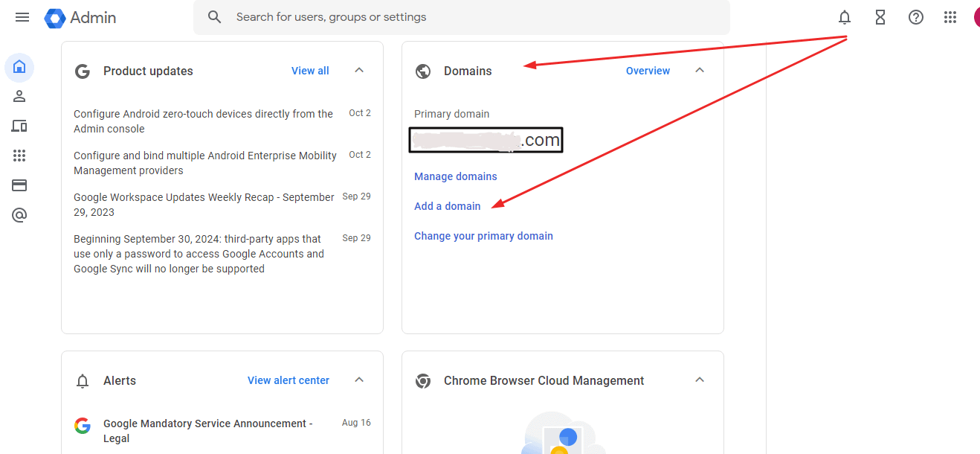Click View all product updates
Image resolution: width=980 pixels, height=454 pixels.
[310, 71]
